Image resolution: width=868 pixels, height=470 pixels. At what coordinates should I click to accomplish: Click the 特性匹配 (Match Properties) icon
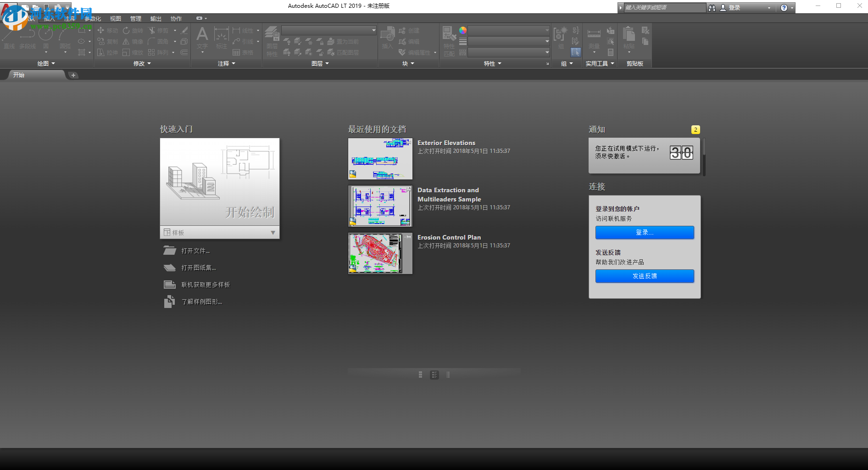tap(448, 41)
